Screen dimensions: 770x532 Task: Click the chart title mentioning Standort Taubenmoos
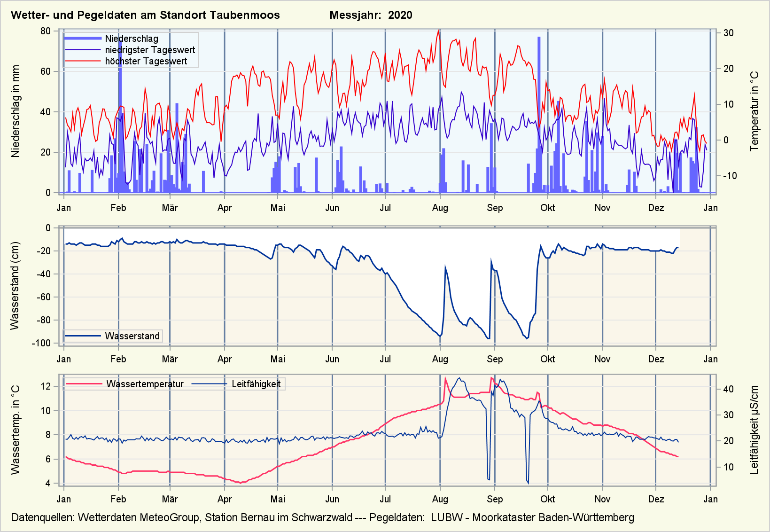[x=145, y=15]
